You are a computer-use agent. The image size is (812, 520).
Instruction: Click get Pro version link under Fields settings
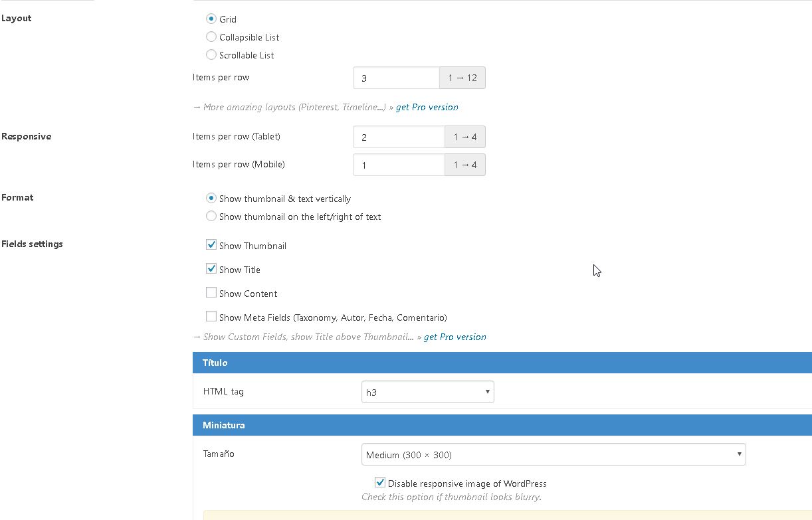coord(455,337)
